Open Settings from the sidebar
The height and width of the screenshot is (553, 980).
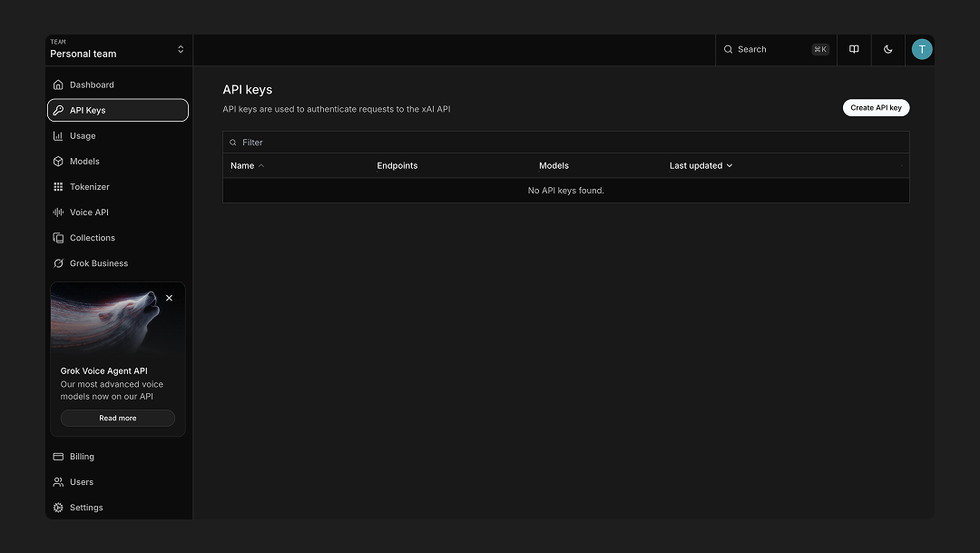pyautogui.click(x=117, y=508)
